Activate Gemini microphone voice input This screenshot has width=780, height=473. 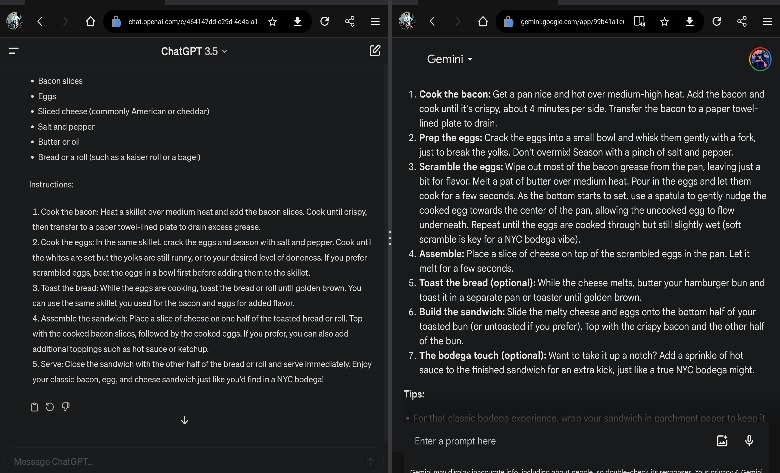[x=749, y=441]
